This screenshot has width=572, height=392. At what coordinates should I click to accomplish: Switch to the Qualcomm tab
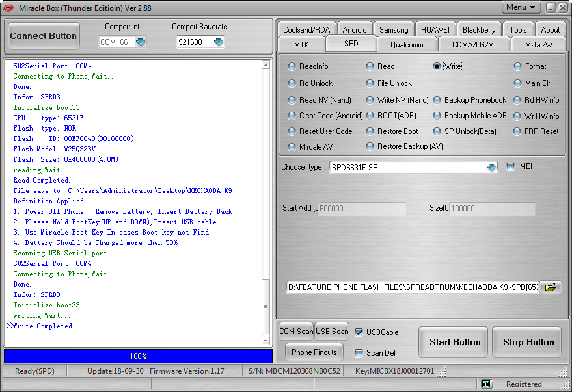point(407,44)
